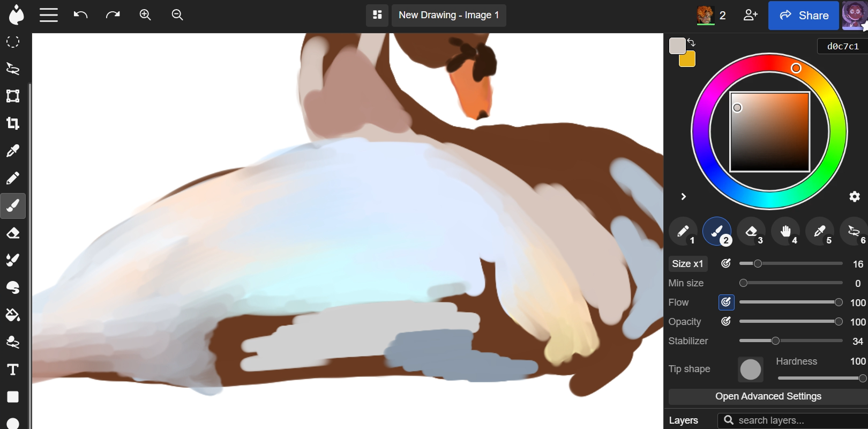Activate the Text tool
The height and width of the screenshot is (429, 868).
pyautogui.click(x=13, y=369)
